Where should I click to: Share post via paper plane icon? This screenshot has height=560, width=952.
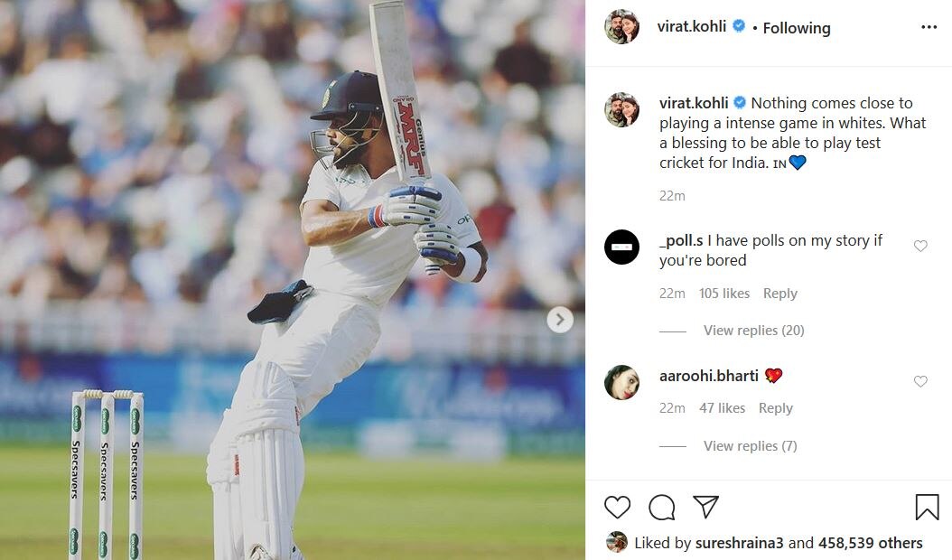tap(705, 507)
